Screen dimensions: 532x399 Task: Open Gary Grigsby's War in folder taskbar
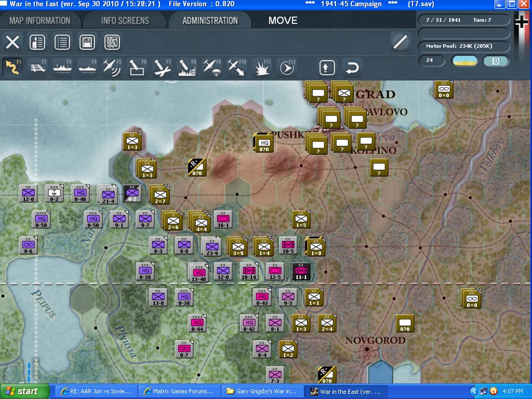pyautogui.click(x=262, y=392)
